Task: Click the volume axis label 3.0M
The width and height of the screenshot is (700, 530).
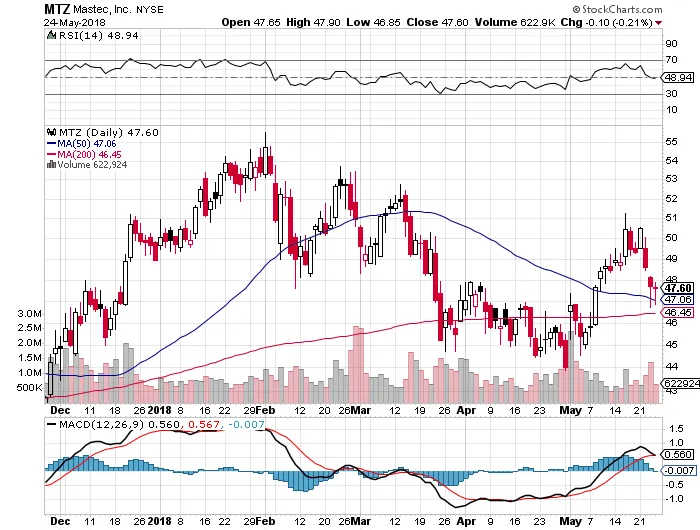Action: pyautogui.click(x=29, y=313)
